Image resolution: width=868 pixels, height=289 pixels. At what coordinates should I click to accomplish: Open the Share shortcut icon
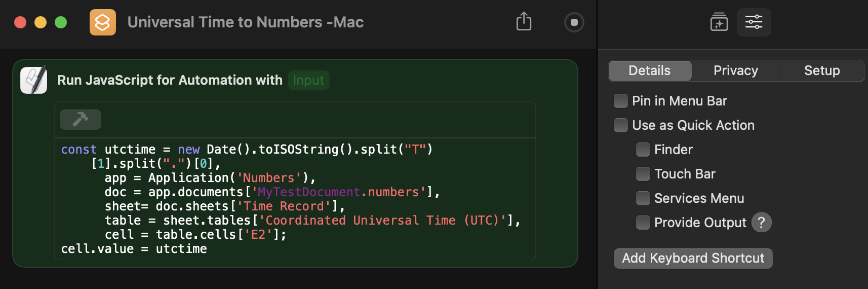click(x=524, y=22)
